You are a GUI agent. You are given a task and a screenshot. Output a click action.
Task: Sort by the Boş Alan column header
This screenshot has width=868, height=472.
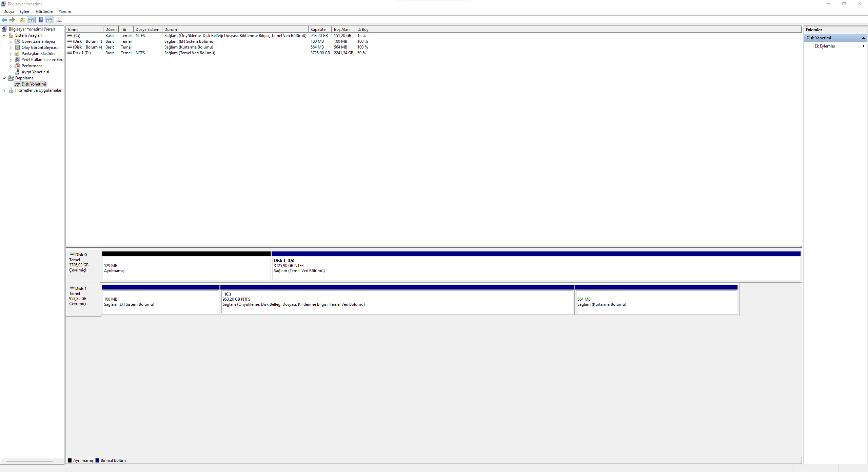coord(343,30)
